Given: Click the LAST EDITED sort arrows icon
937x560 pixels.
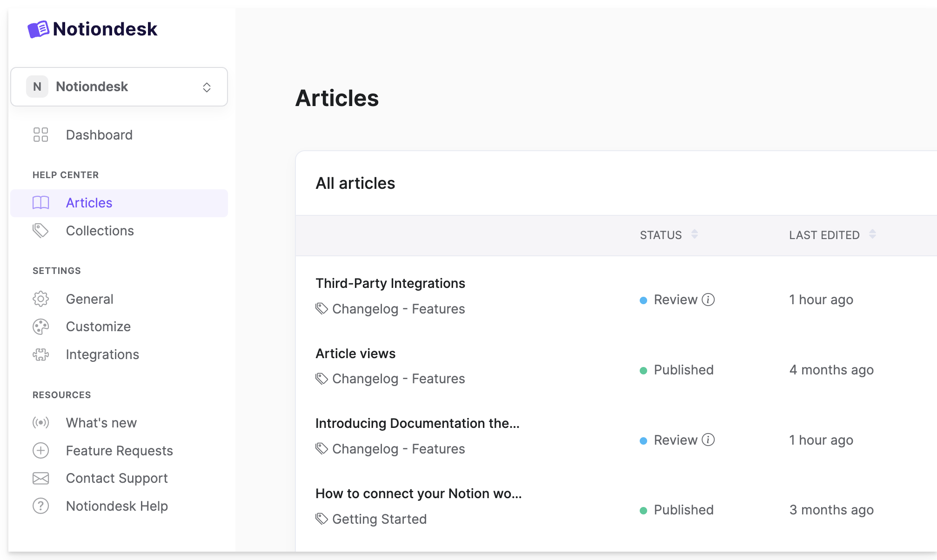Looking at the screenshot, I should point(872,234).
